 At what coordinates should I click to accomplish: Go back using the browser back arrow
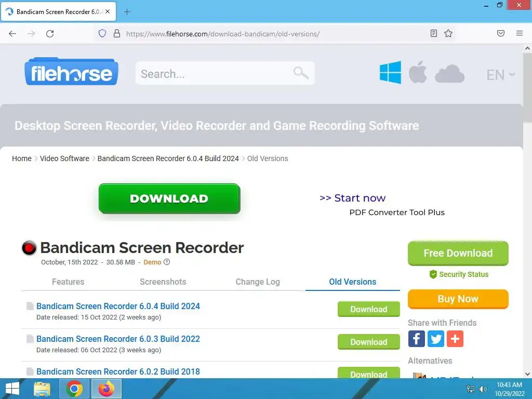coord(12,34)
